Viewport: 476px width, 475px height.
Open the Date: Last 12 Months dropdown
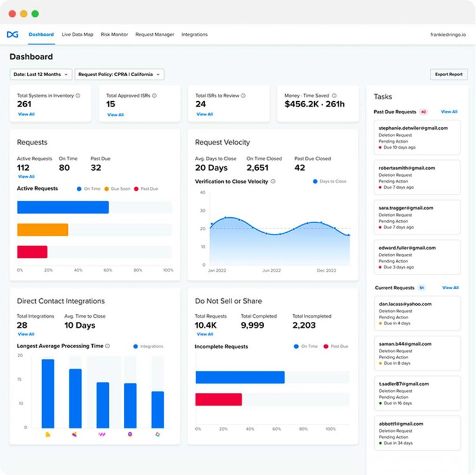[42, 74]
